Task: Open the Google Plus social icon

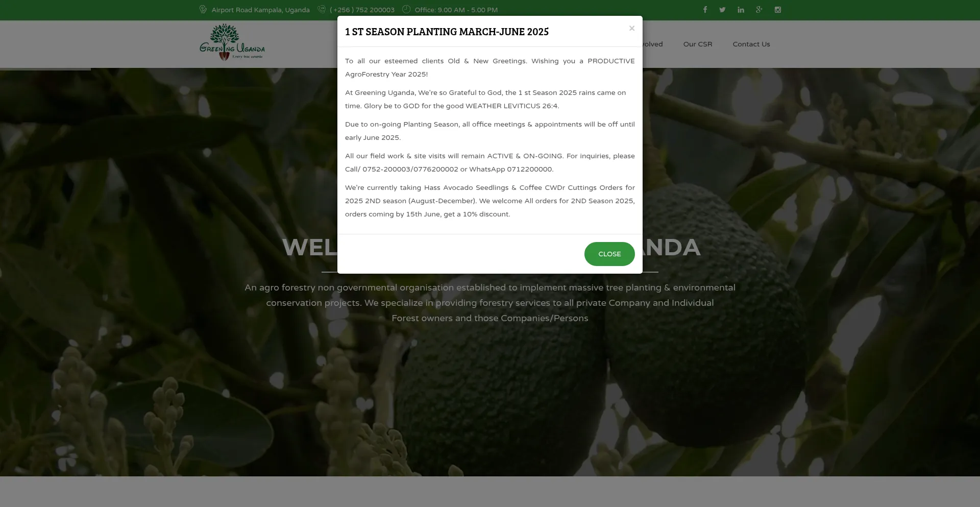Action: [759, 10]
